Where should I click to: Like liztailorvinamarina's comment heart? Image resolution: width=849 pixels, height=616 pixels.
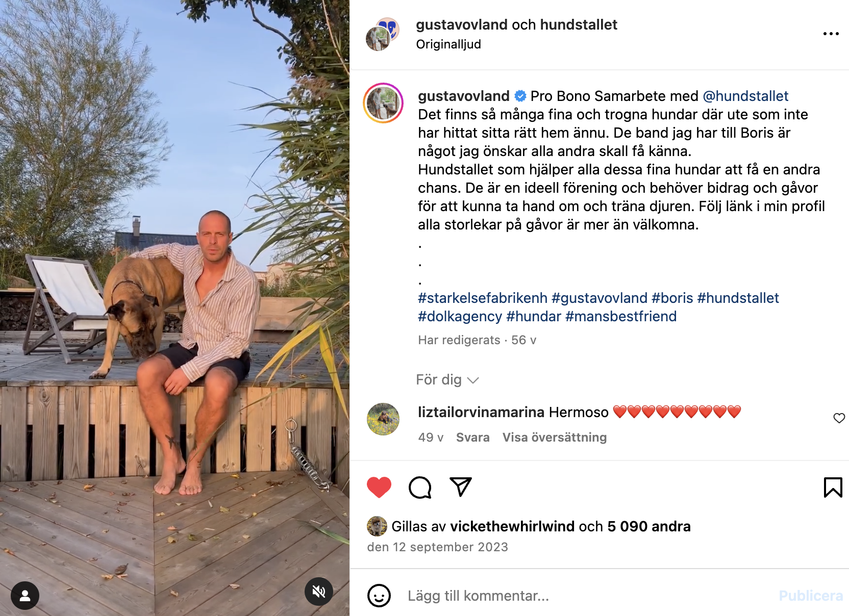(x=839, y=418)
